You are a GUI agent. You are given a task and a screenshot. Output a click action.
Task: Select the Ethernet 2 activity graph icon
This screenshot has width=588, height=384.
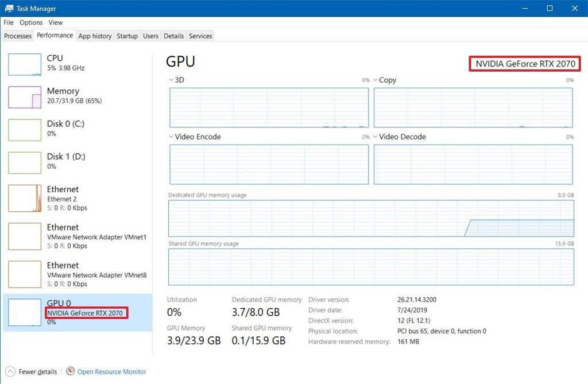24,198
